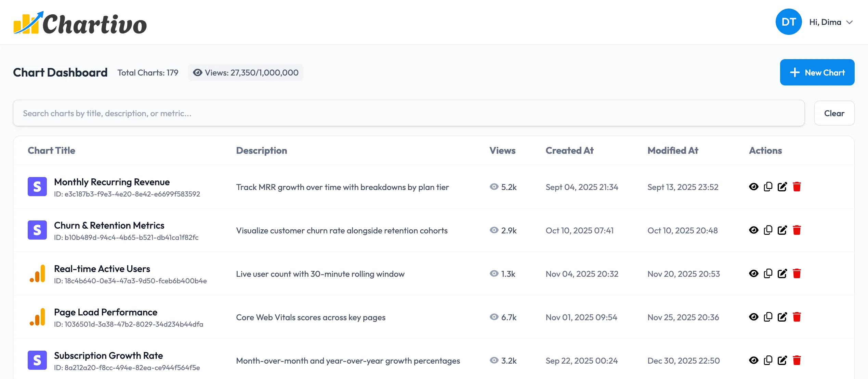The image size is (868, 379).
Task: Sort by the Chart Title column
Action: (51, 150)
